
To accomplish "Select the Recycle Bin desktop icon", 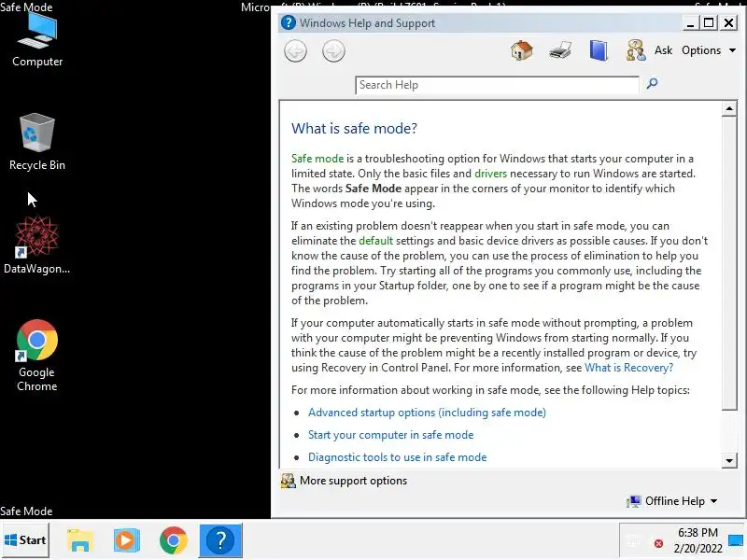I will pos(37,142).
